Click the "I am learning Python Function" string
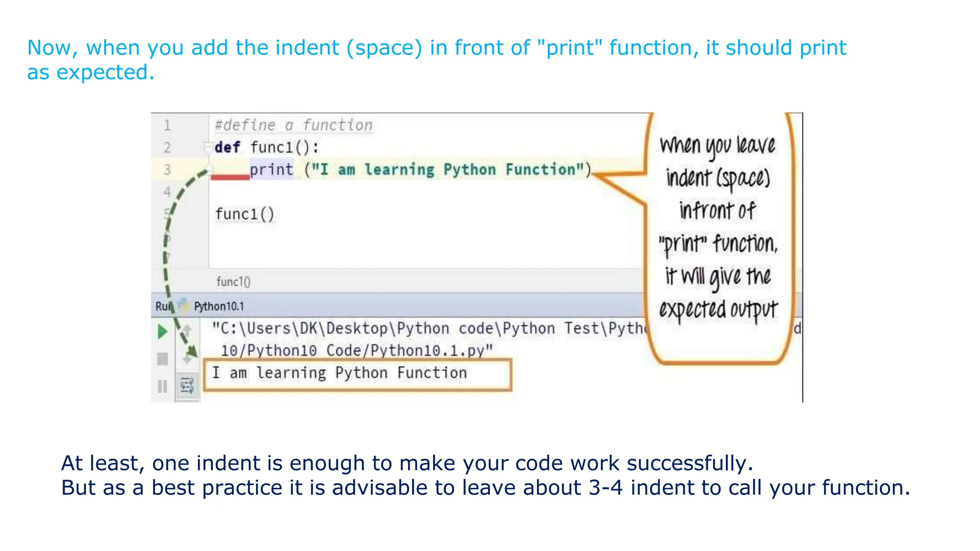This screenshot has height=551, width=980. click(448, 169)
